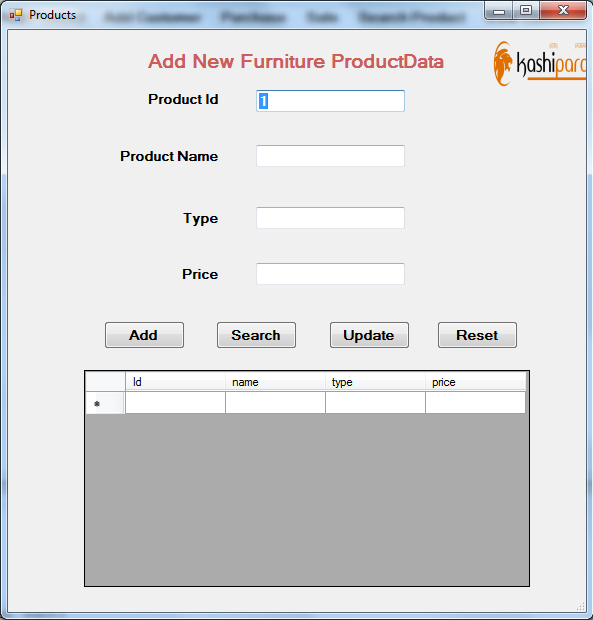Click the Search button
Viewport: 593px width, 620px height.
click(x=256, y=335)
